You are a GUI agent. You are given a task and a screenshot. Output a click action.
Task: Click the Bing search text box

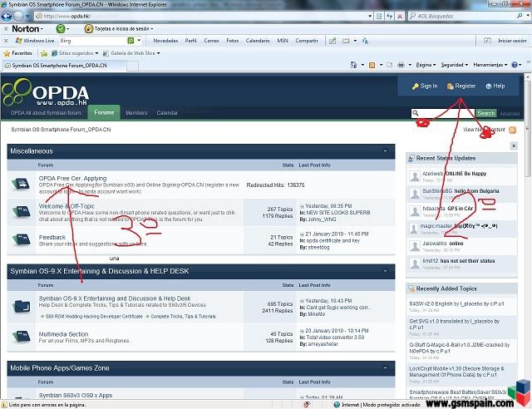click(x=93, y=41)
